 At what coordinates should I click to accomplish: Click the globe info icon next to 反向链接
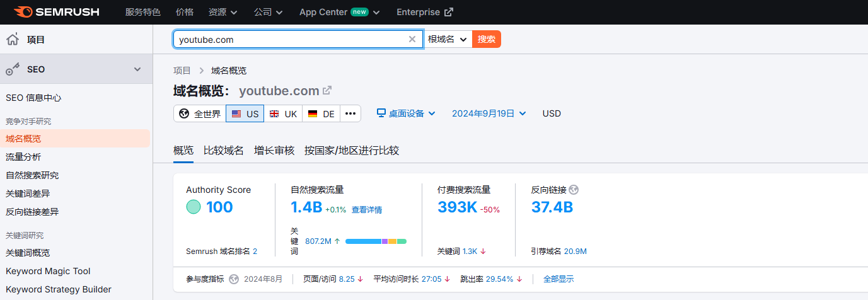574,190
